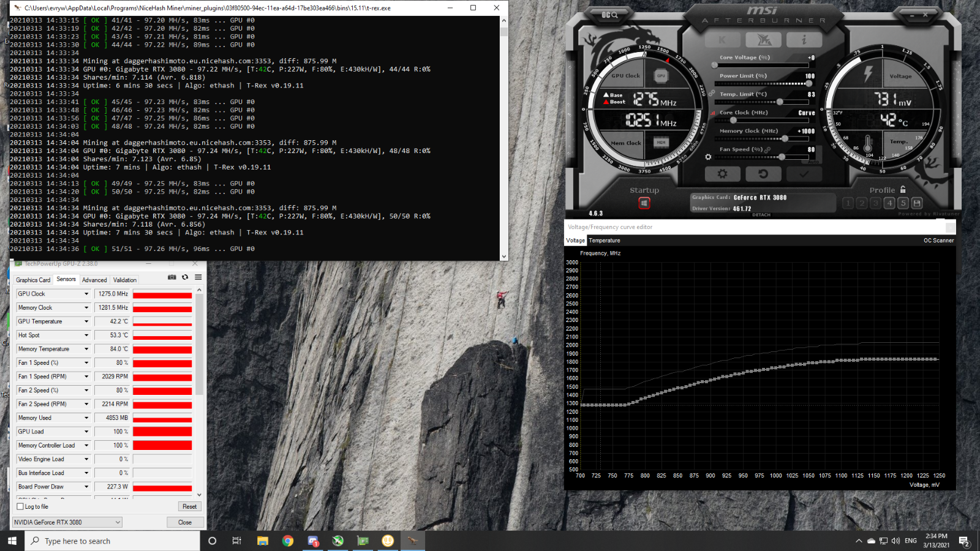Viewport: 980px width, 551px height.
Task: Switch to the Advanced tab in GPU-Z
Action: point(94,280)
